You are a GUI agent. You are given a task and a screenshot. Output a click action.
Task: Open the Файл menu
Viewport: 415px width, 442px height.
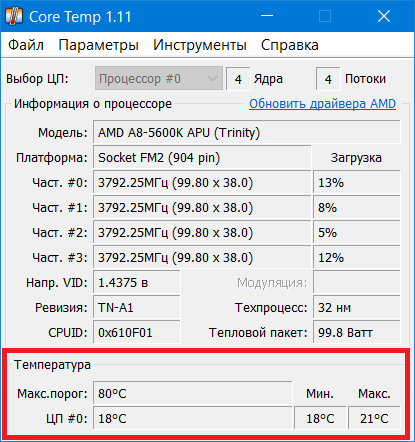(26, 45)
